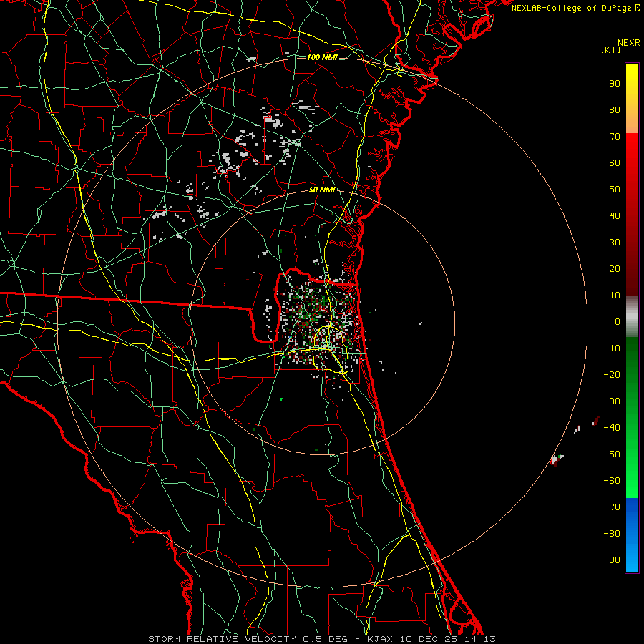Screen dimensions: 644x644
Task: Click the 30 value on the velocity scale
Action: (x=615, y=243)
